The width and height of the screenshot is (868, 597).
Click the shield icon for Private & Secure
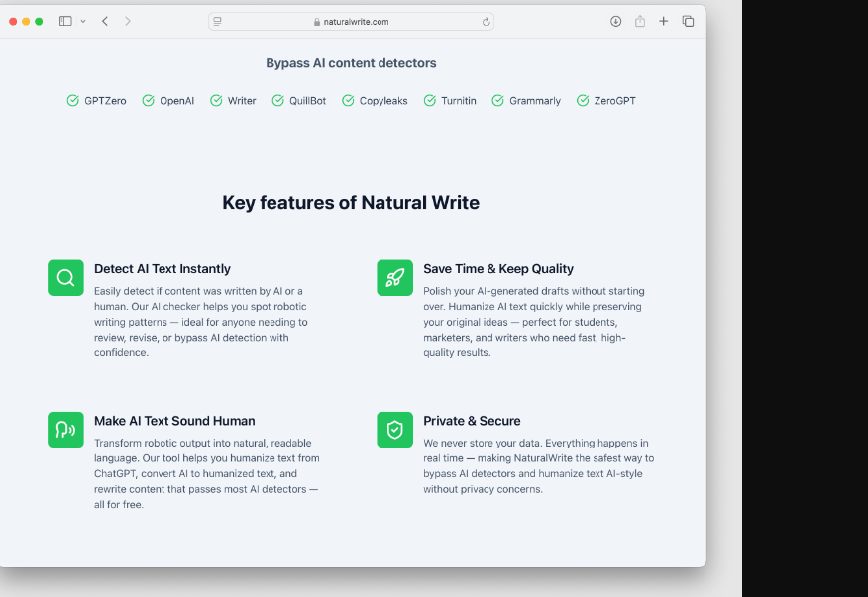(394, 430)
